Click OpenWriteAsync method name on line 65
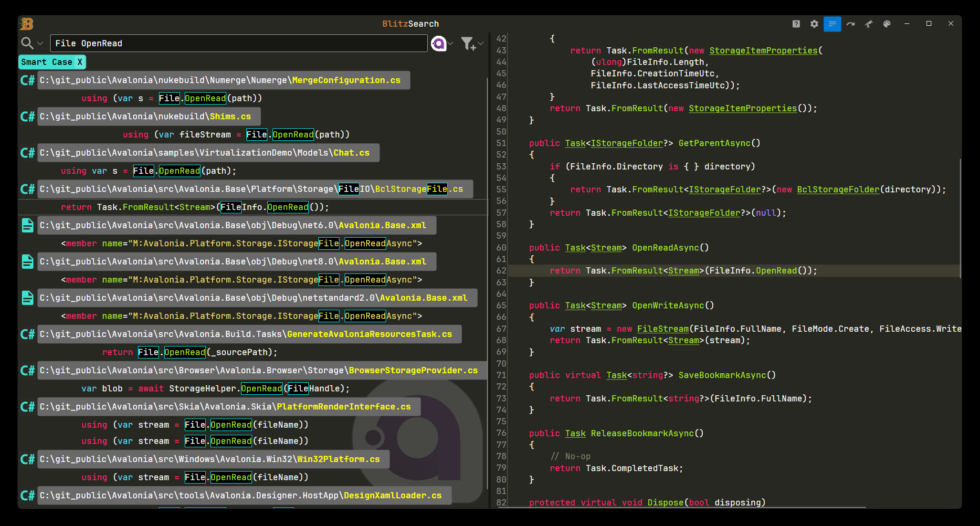The width and height of the screenshot is (980, 526). click(668, 305)
